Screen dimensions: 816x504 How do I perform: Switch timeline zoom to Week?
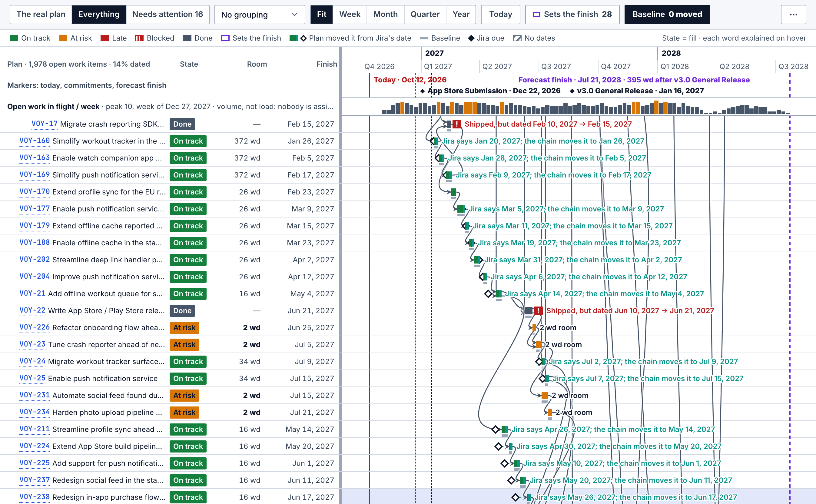tap(350, 14)
